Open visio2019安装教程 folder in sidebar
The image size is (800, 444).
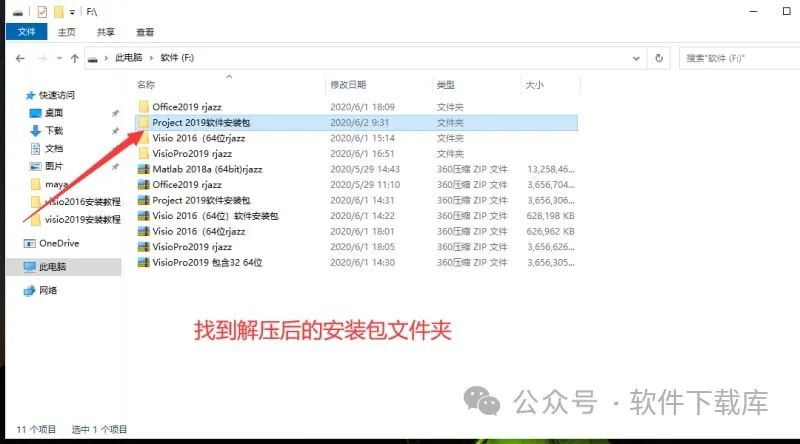(x=83, y=219)
